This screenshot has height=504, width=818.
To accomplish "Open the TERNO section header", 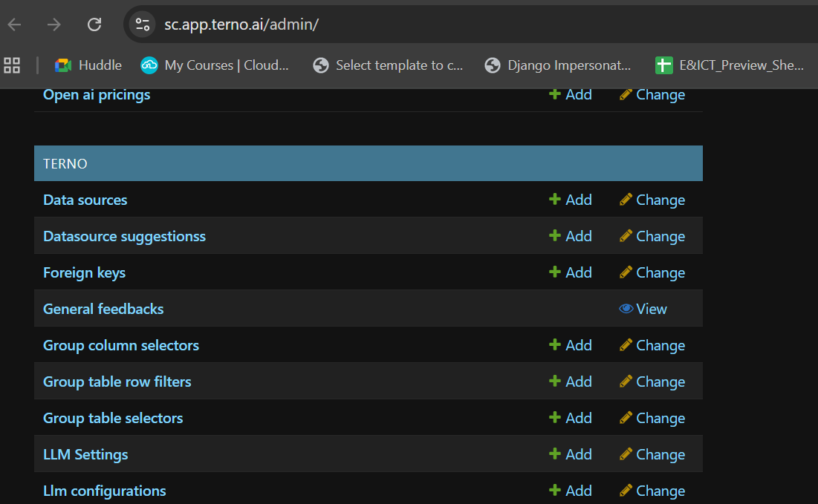I will click(x=65, y=164).
